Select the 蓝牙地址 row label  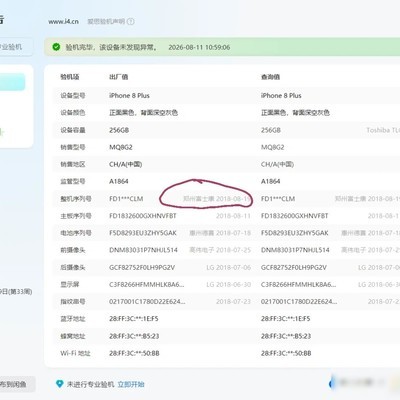point(73,319)
